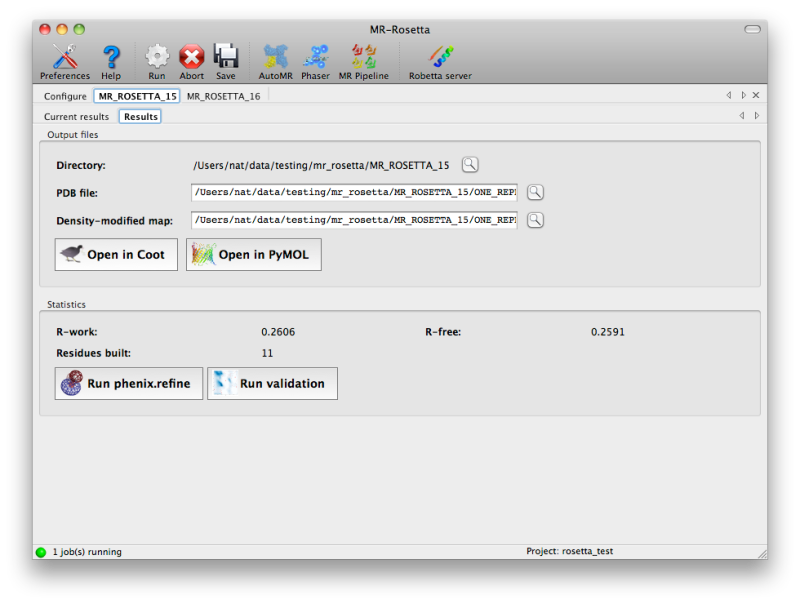Click the Open in PyMOL button
800x604 pixels.
(x=253, y=255)
